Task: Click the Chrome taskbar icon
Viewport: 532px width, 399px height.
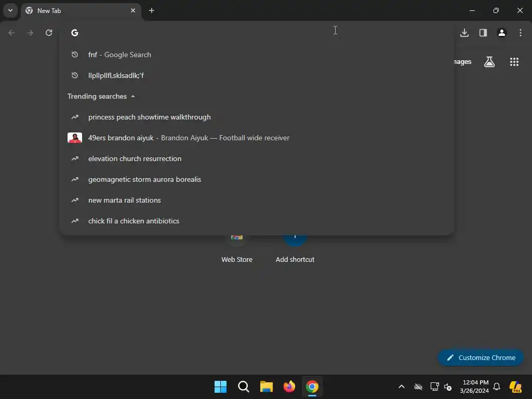Action: (312, 387)
